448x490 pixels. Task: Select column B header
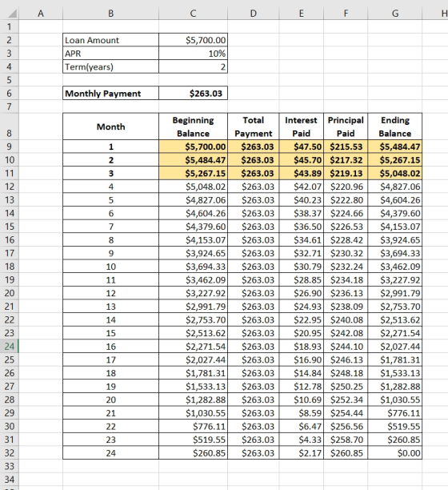(x=111, y=14)
